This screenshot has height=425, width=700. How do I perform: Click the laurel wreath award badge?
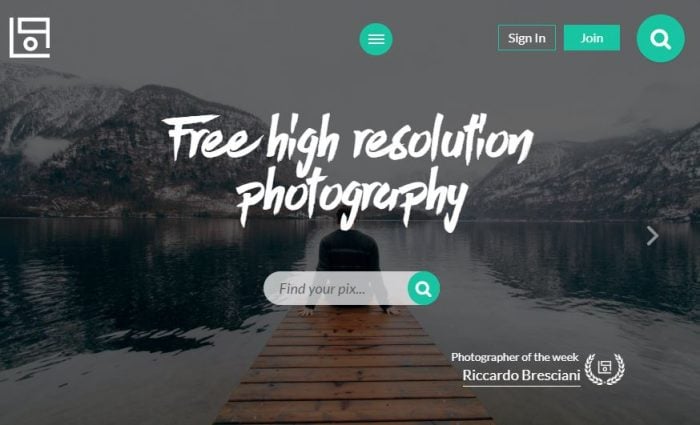[x=604, y=369]
